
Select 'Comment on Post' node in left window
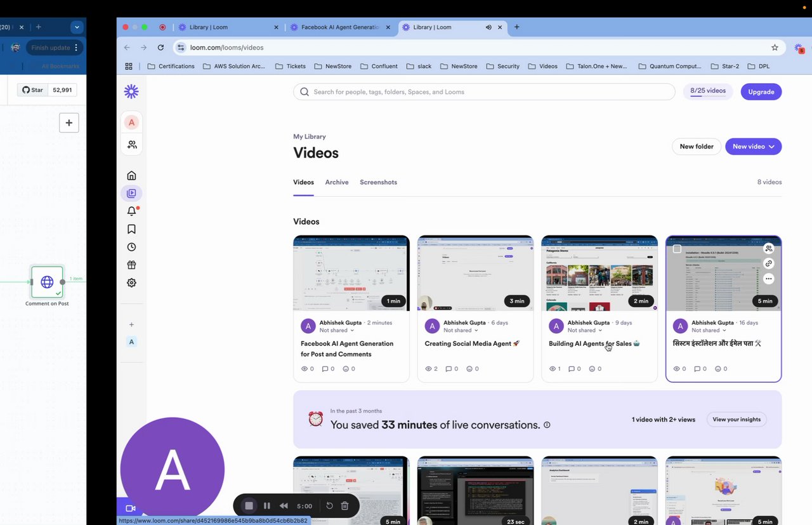click(47, 282)
